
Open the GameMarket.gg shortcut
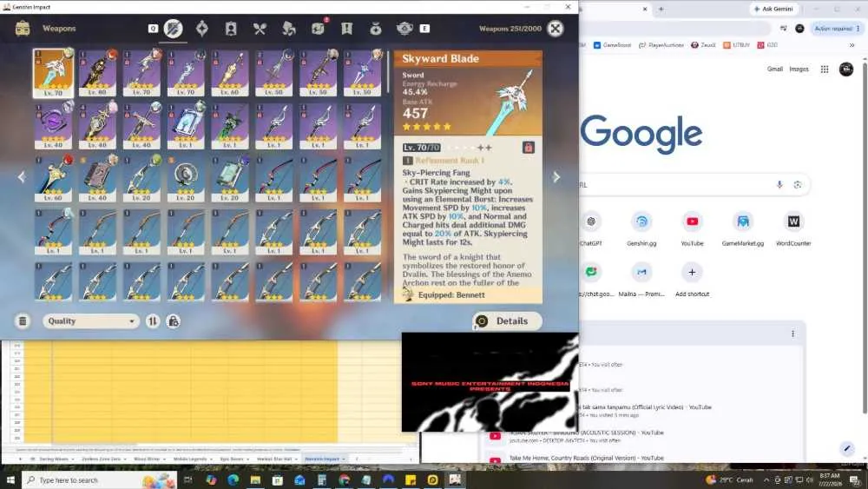743,228
